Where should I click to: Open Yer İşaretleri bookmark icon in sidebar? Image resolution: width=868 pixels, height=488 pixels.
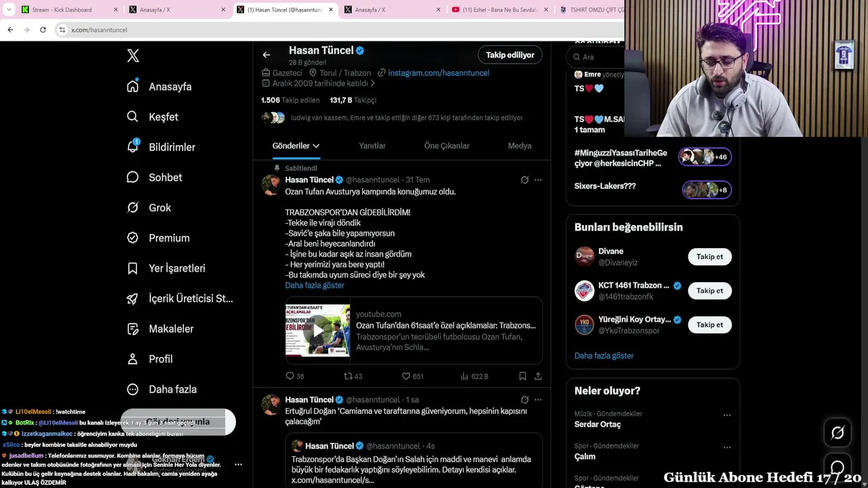pos(133,268)
